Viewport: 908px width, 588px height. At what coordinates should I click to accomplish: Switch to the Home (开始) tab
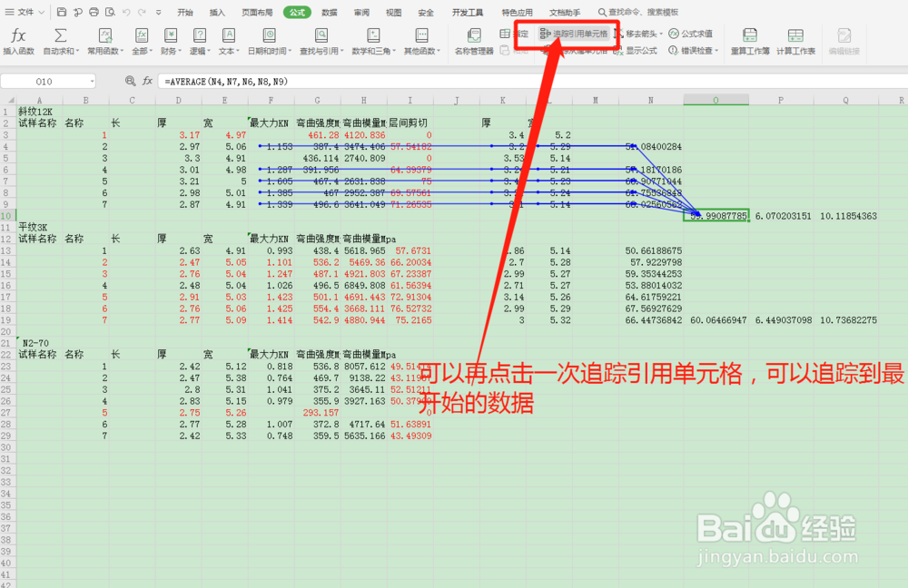pyautogui.click(x=184, y=12)
